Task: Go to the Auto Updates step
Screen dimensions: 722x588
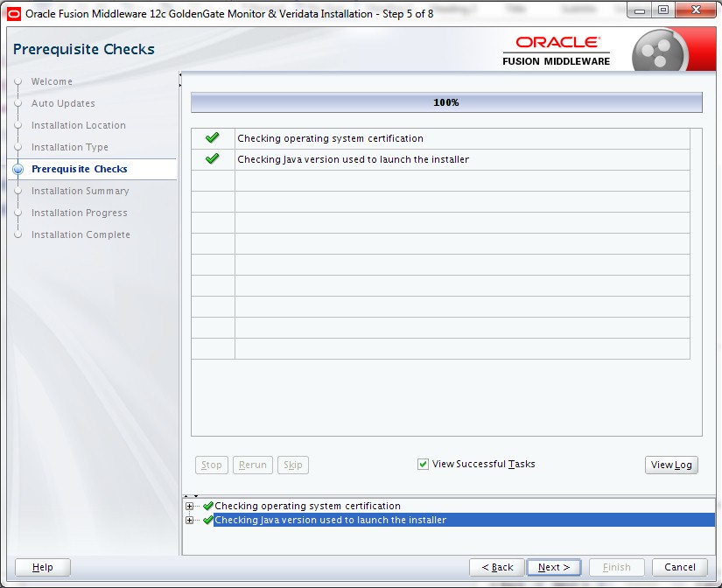Action: click(x=63, y=103)
